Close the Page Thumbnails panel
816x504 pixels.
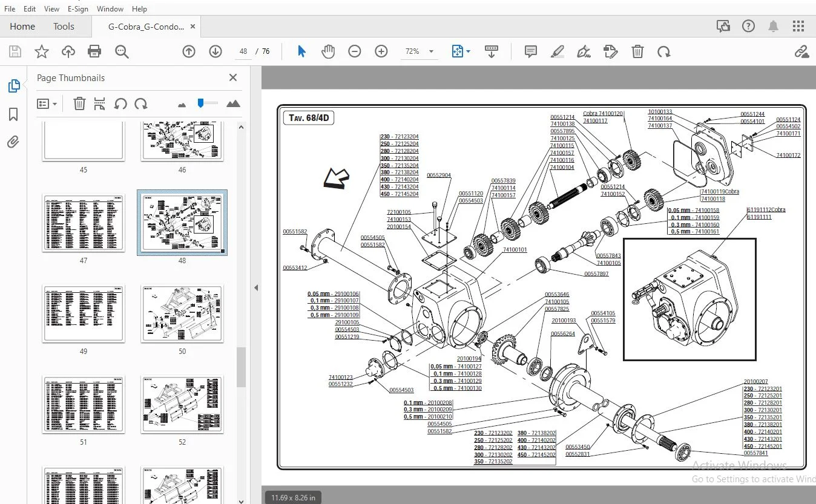233,77
